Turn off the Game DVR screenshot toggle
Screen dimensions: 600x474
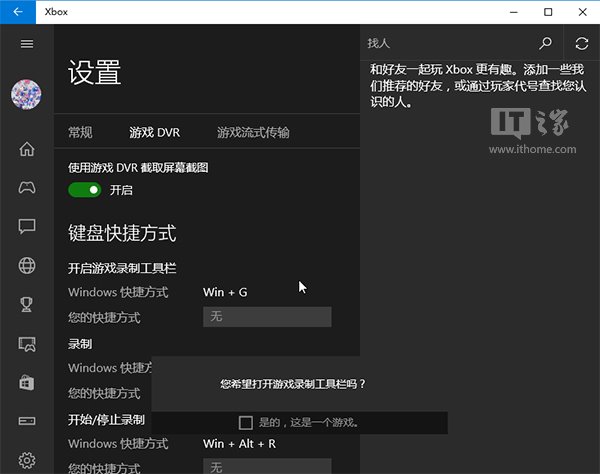pyautogui.click(x=85, y=190)
